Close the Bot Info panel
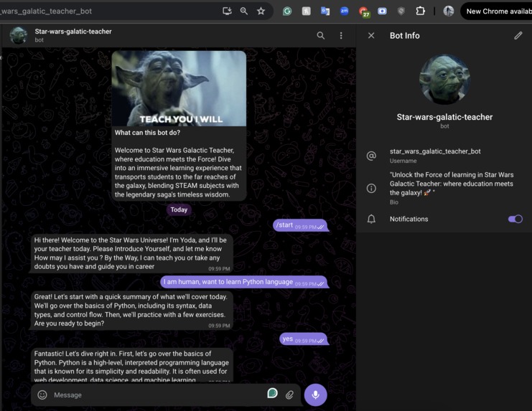Viewport: 532px width, 411px height. point(371,36)
